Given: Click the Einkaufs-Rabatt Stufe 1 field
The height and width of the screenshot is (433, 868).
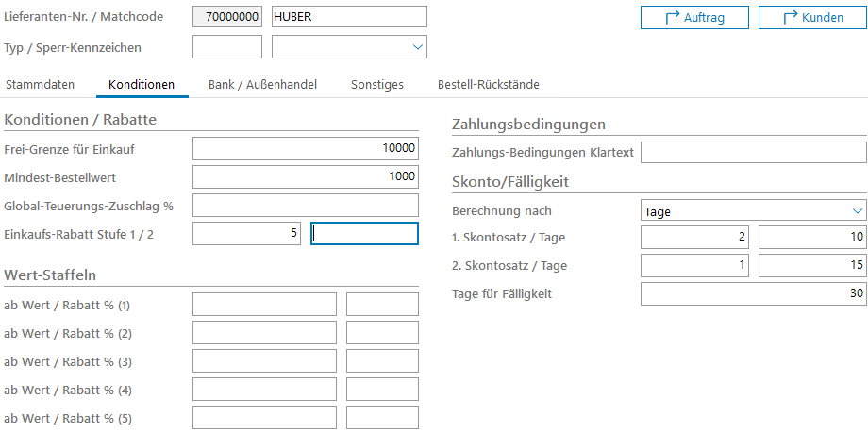Looking at the screenshot, I should (246, 234).
